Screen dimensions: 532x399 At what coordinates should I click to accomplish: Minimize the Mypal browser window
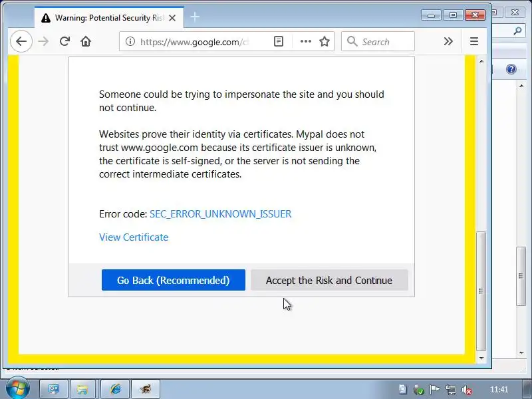pos(431,15)
